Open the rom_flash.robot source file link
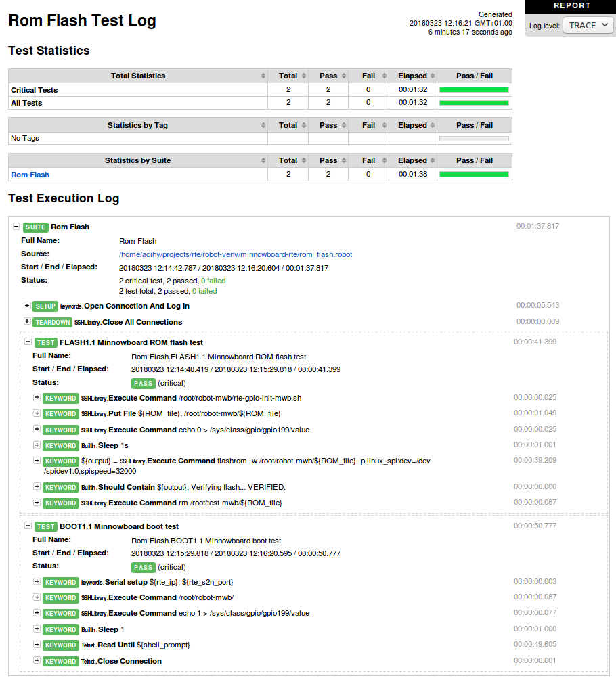This screenshot has height=682, width=616. coord(235,254)
